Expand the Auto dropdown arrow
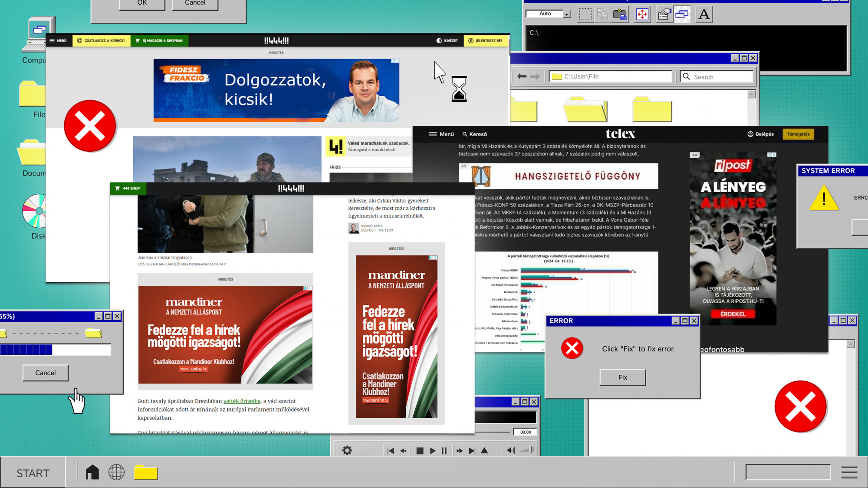 567,14
